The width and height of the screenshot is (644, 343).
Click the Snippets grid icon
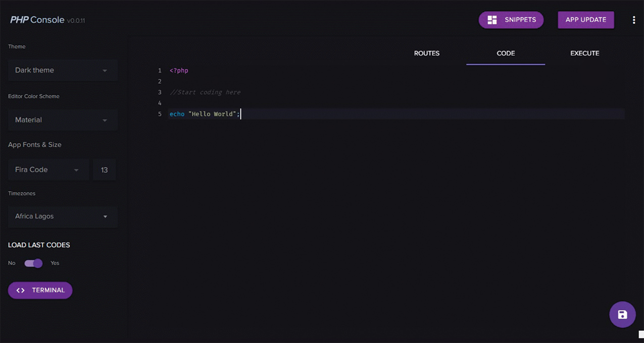click(x=492, y=20)
